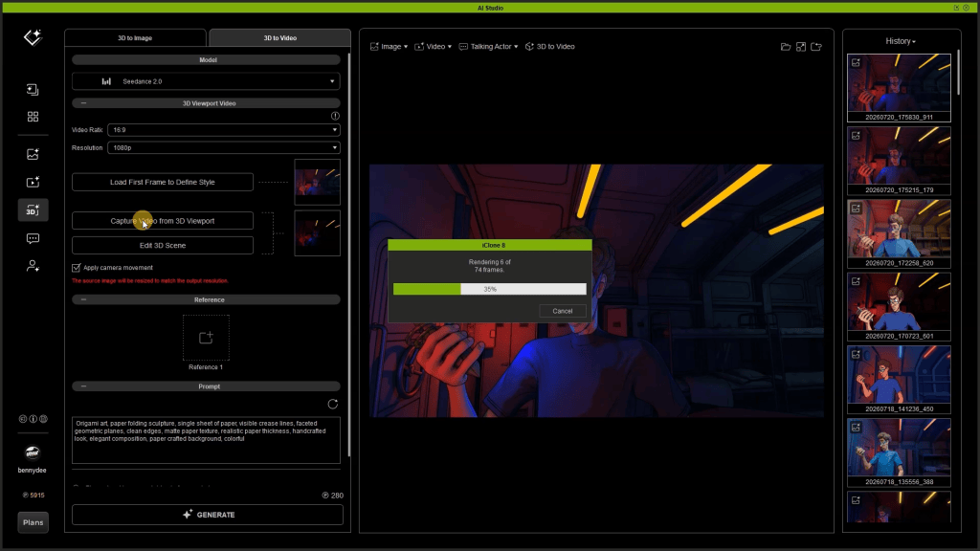Click image icon on history item 20260718_141236_450
Viewport: 980px width, 551px height.
pos(856,354)
